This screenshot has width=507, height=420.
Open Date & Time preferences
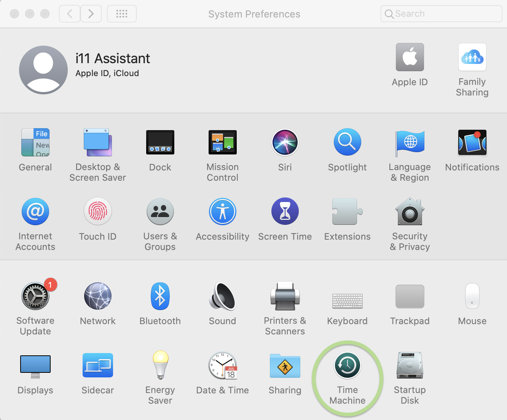pos(223,365)
